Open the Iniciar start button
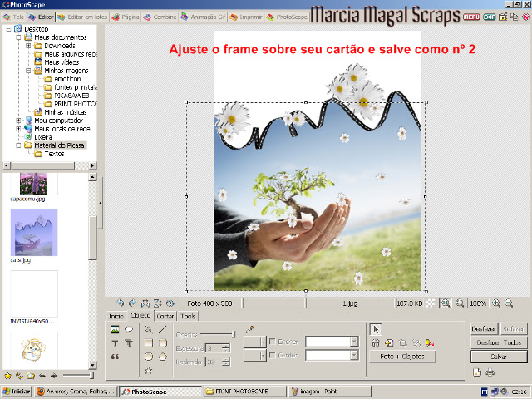This screenshot has width=532, height=399. pos(17,392)
